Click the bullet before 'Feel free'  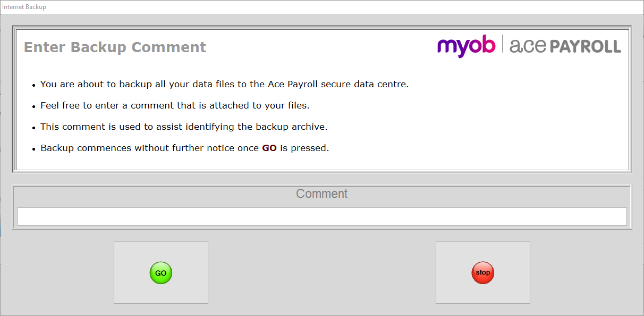point(34,106)
